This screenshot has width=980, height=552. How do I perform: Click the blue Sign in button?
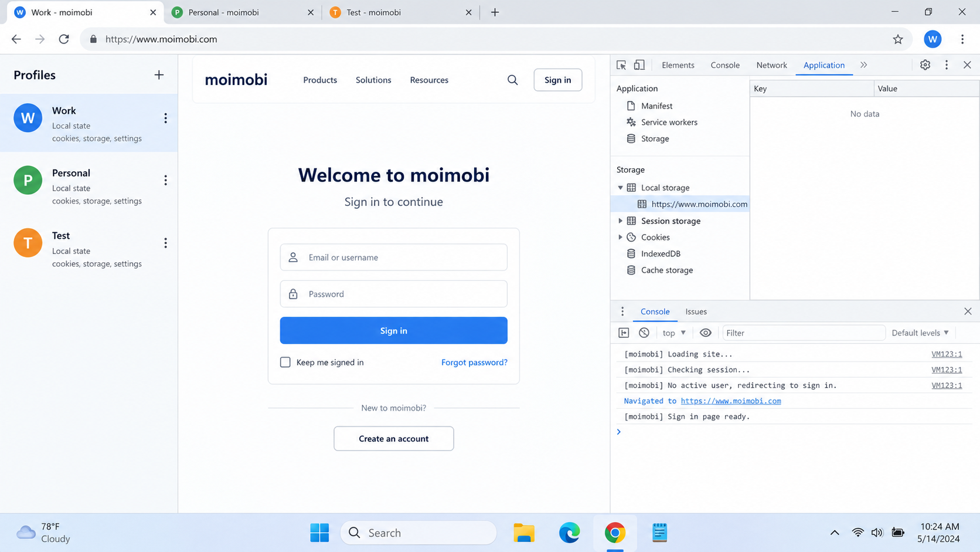click(x=393, y=330)
